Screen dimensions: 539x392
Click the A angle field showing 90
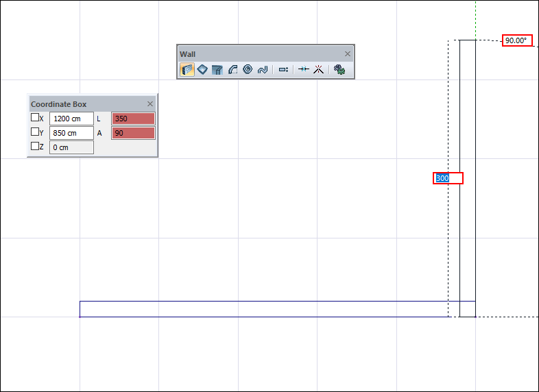133,133
